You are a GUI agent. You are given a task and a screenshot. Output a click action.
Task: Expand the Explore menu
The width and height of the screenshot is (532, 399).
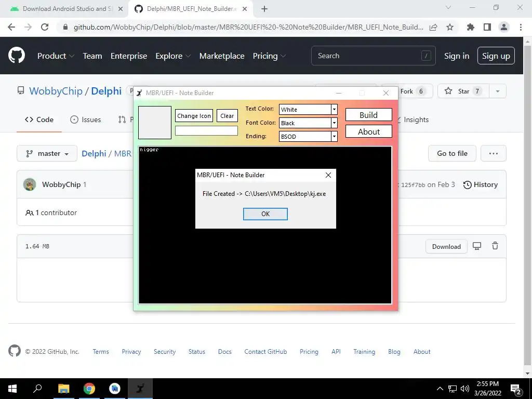click(173, 56)
